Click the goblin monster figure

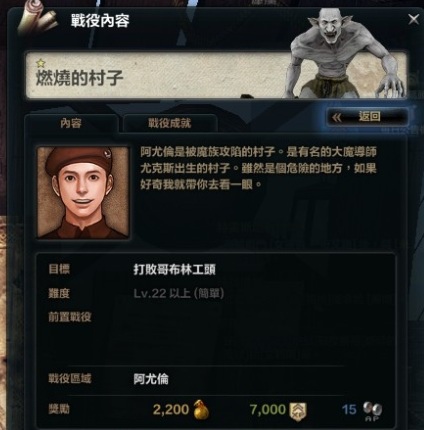tap(343, 53)
